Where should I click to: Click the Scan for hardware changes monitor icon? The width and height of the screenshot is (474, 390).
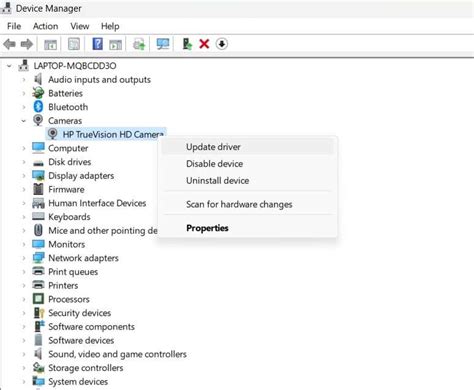pyautogui.click(x=163, y=44)
